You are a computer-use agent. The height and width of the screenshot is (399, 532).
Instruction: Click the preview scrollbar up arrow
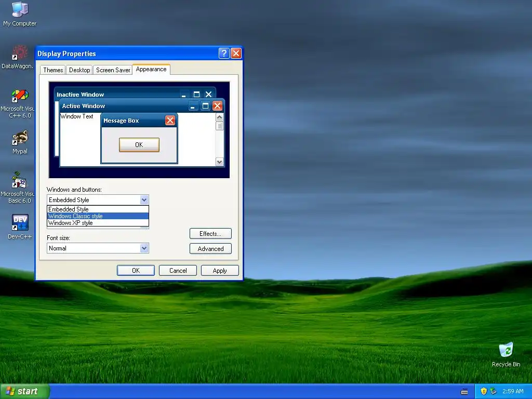click(220, 117)
